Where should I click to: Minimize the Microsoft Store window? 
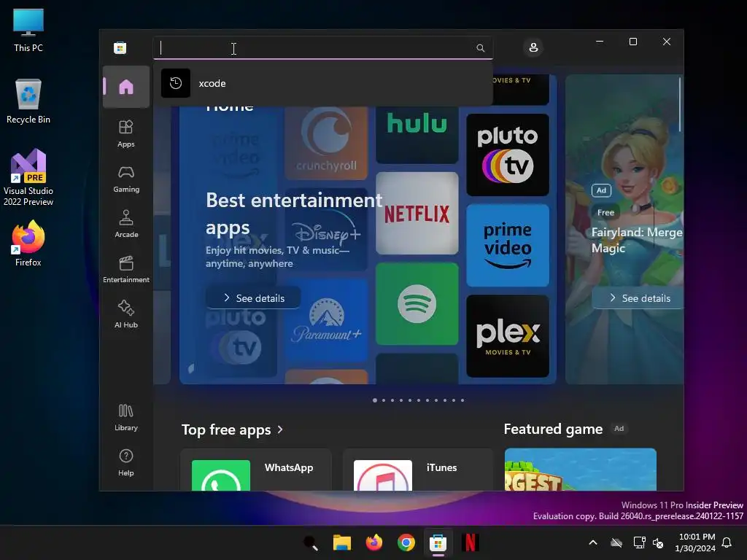click(600, 42)
